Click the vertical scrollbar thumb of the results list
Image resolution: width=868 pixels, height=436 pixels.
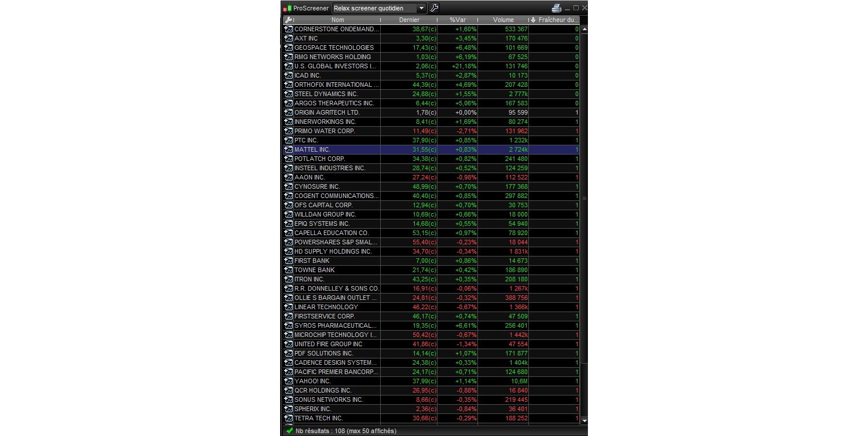[x=584, y=198]
